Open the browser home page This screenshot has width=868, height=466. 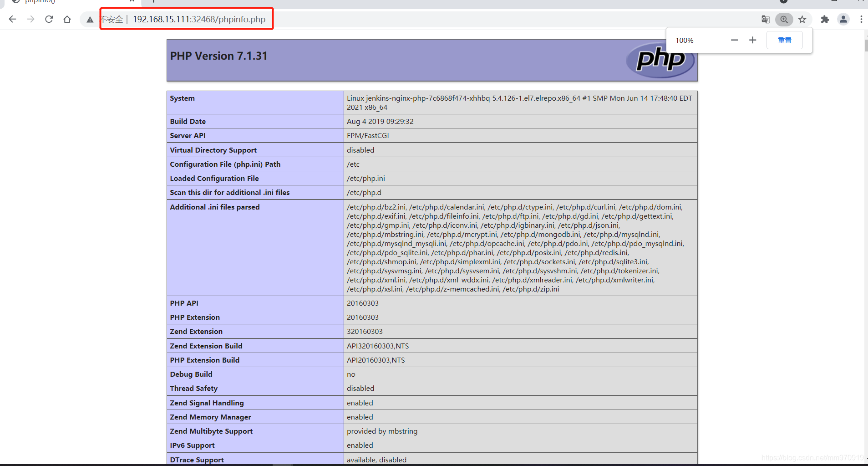(x=67, y=19)
